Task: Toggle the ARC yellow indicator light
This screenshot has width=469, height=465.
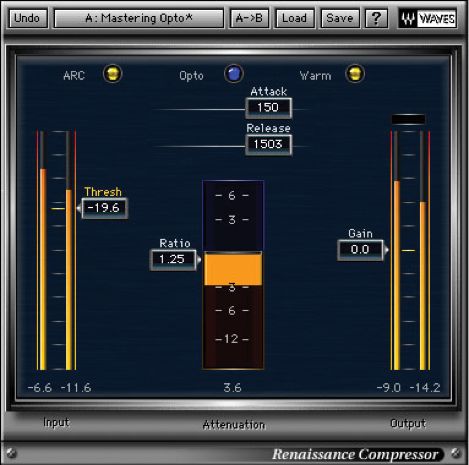Action: coord(113,73)
